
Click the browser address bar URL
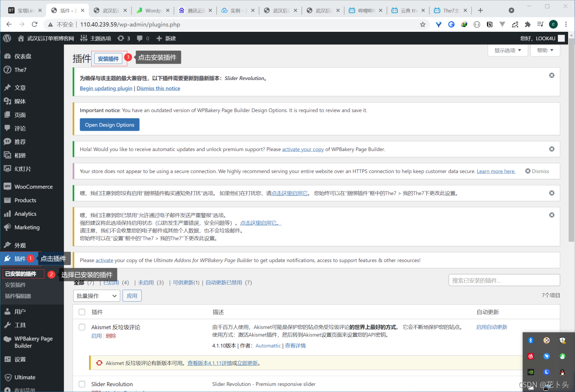[x=130, y=25]
